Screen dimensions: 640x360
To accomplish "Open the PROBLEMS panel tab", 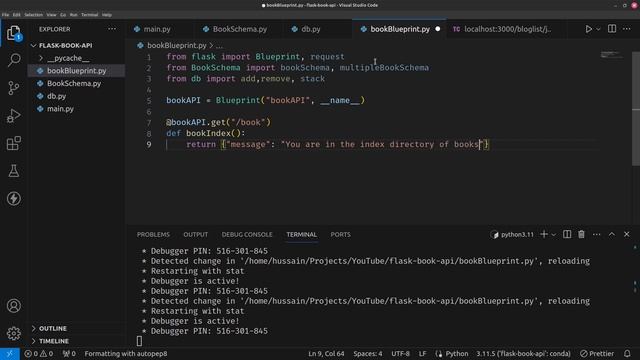I will point(153,234).
